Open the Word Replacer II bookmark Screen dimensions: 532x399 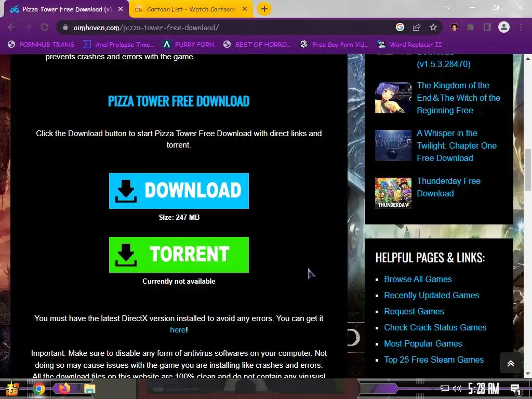coord(410,45)
